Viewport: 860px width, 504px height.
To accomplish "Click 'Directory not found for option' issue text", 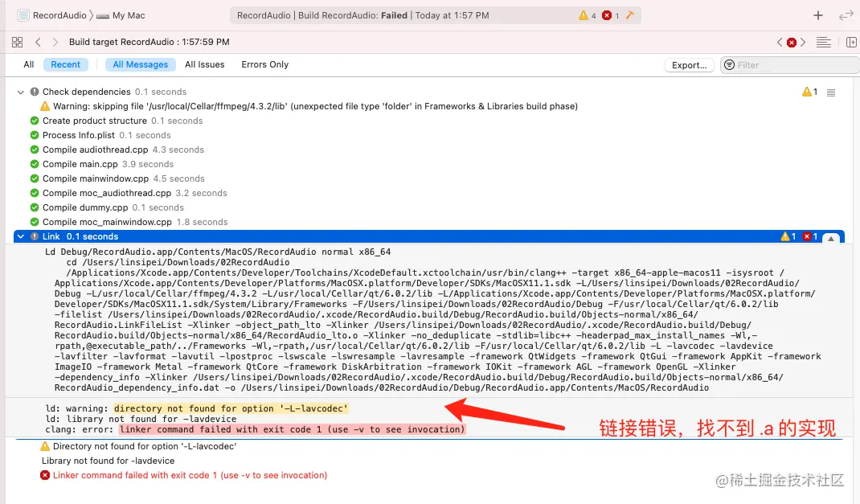I will [145, 446].
